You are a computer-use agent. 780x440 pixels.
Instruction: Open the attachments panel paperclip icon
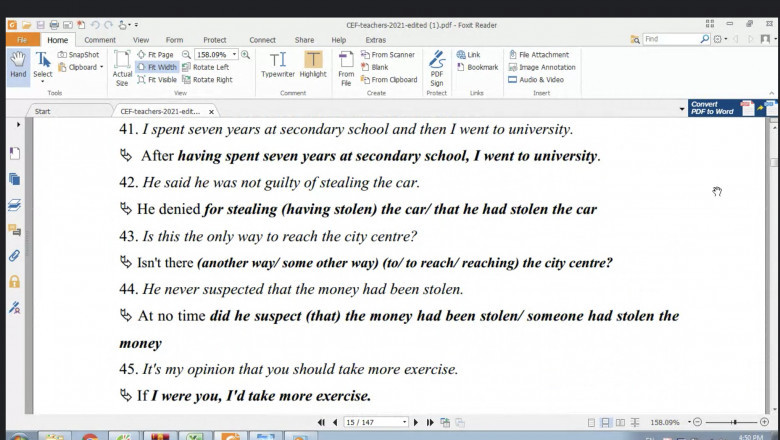coord(14,256)
